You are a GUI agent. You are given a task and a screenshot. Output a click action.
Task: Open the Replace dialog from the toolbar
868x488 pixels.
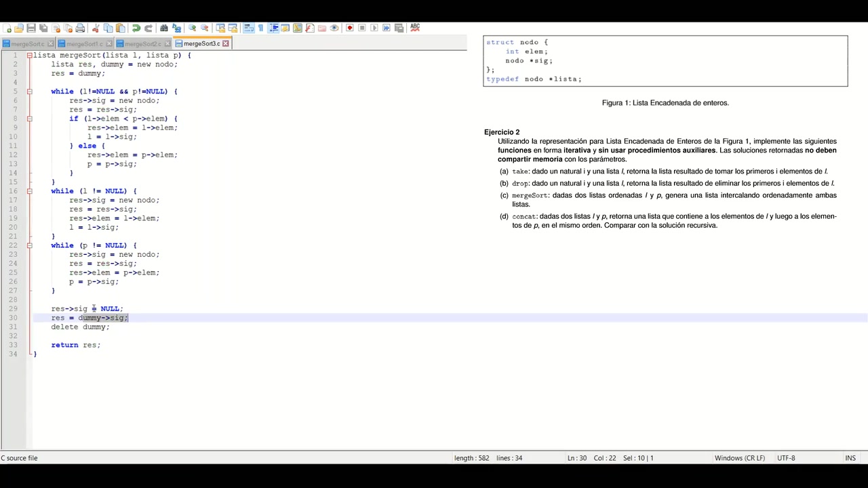pyautogui.click(x=176, y=28)
